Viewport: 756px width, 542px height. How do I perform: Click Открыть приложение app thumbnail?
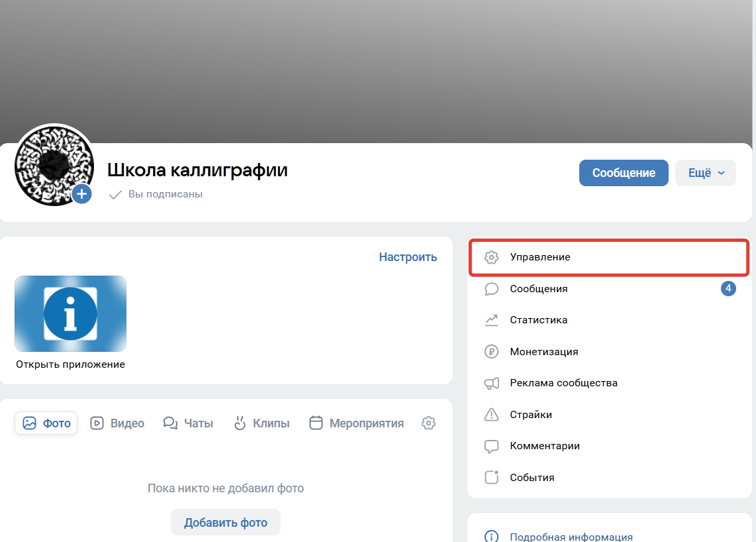(x=70, y=313)
